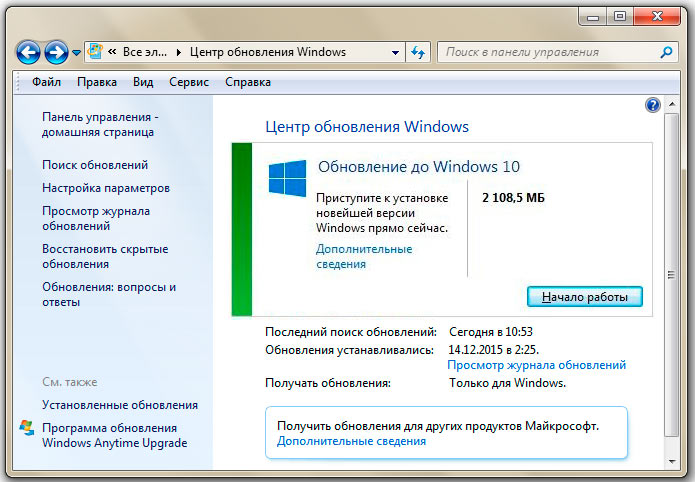Open the Сервис menu
Screen dimensions: 695x482
189,82
